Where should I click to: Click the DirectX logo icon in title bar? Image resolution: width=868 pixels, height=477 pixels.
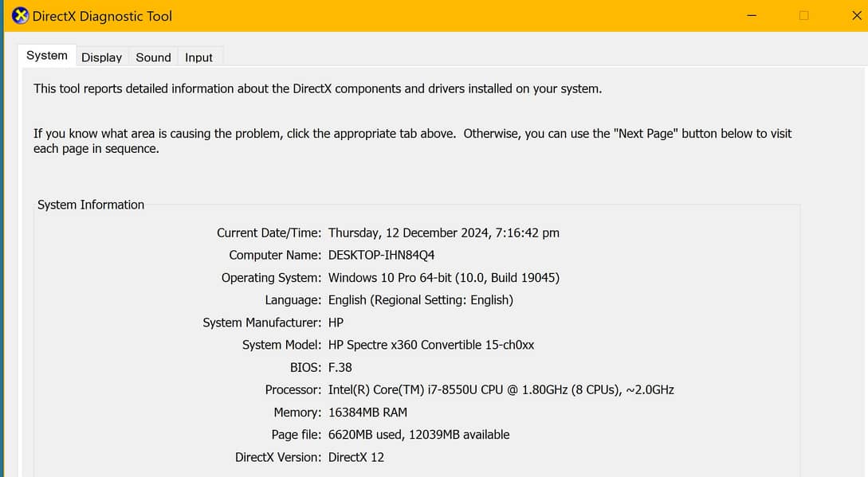pos(21,16)
